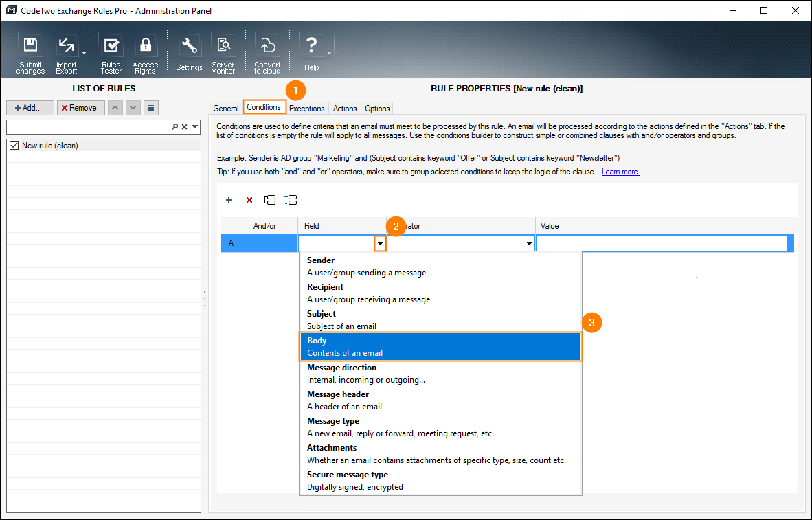The width and height of the screenshot is (812, 520).
Task: Launch the Rules Tester
Action: point(111,53)
